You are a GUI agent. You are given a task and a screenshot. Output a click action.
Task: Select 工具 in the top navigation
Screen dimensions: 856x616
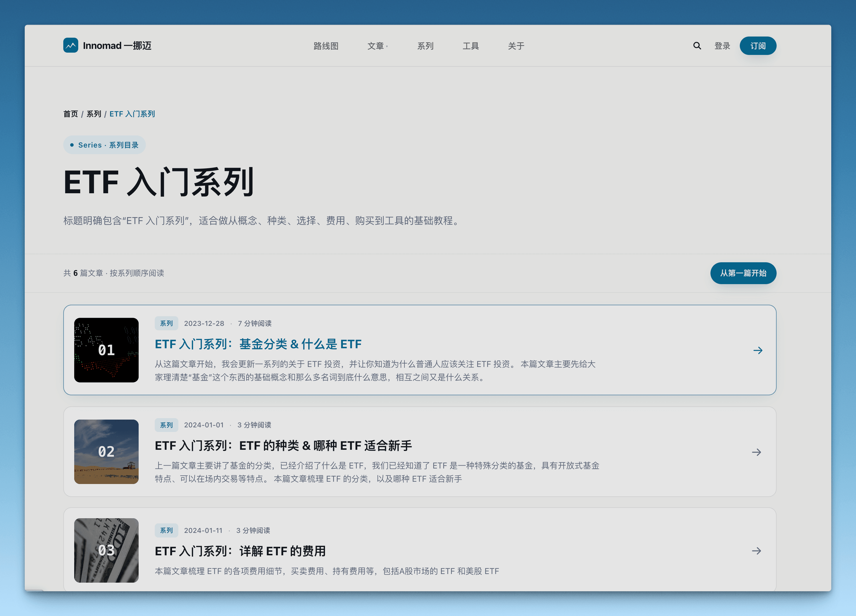[471, 46]
